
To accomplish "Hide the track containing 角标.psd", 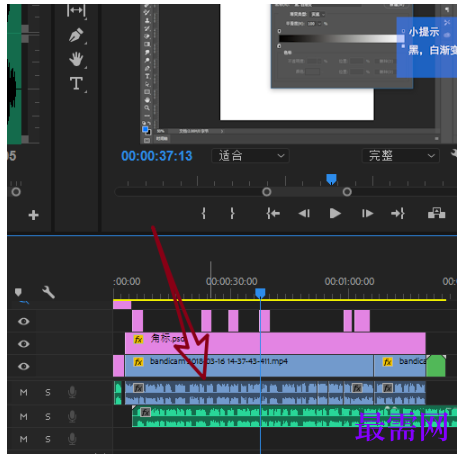I will (x=24, y=344).
